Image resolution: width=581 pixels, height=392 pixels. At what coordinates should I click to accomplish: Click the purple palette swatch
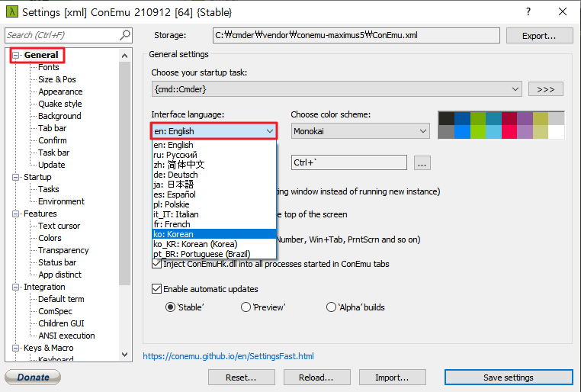[525, 118]
